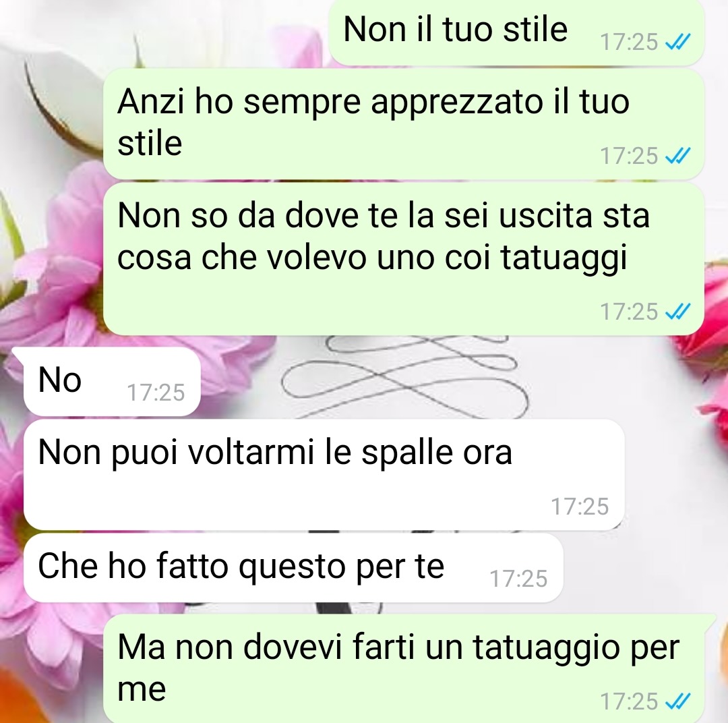Select 'Che ho fatto questo per te' bubble
This screenshot has width=728, height=723.
pyautogui.click(x=293, y=568)
